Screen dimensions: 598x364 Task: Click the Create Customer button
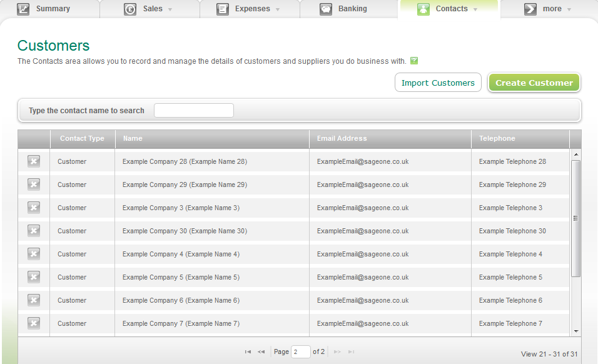pyautogui.click(x=534, y=82)
